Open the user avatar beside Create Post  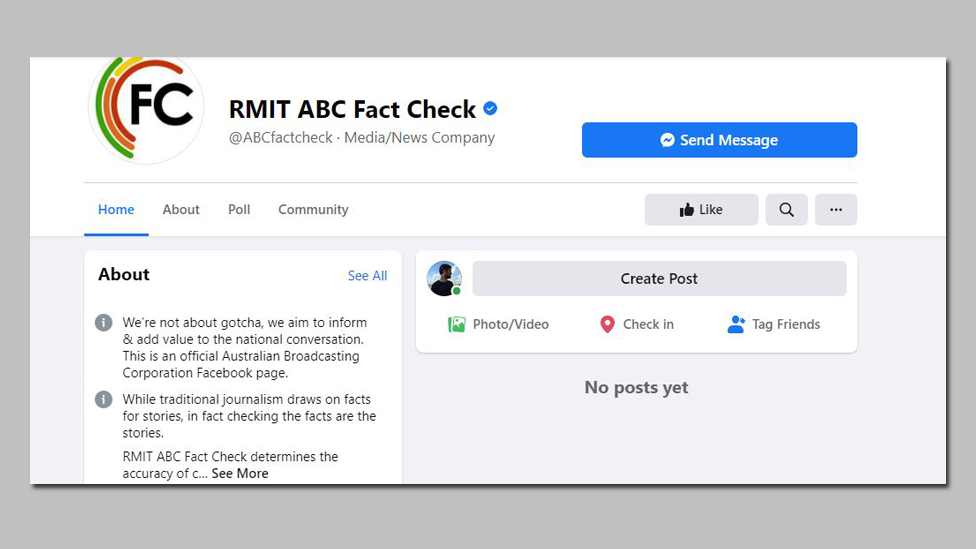(x=444, y=279)
